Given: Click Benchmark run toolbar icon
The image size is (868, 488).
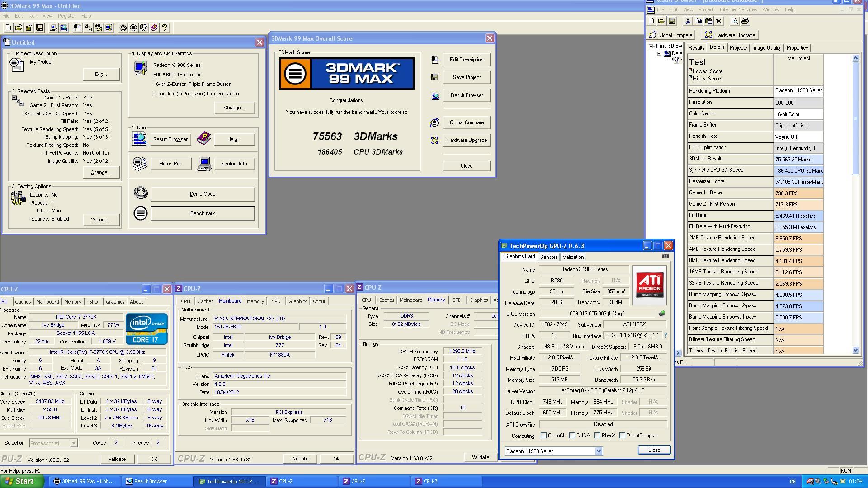Looking at the screenshot, I should pos(133,28).
